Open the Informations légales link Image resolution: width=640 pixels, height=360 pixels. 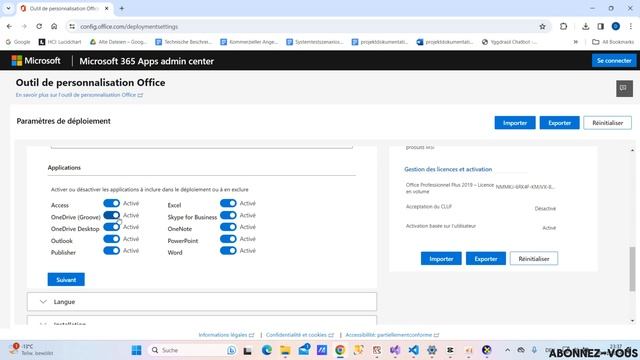[226, 335]
